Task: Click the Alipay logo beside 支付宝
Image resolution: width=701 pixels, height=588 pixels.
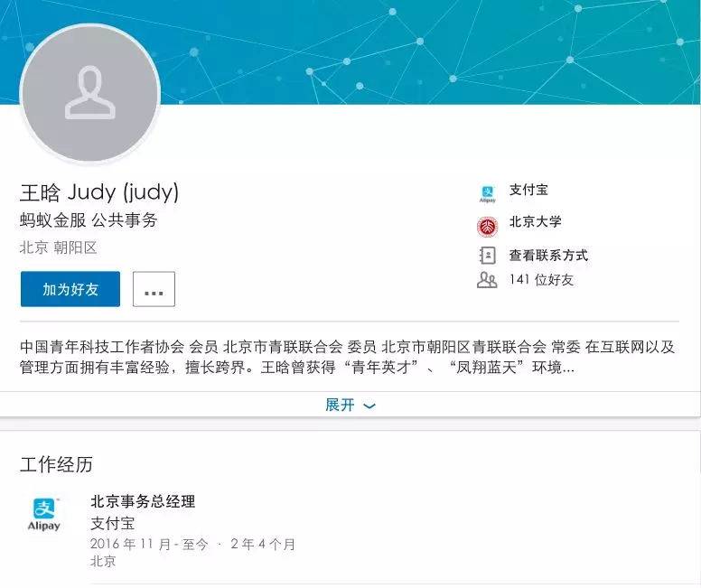Action: pos(487,193)
